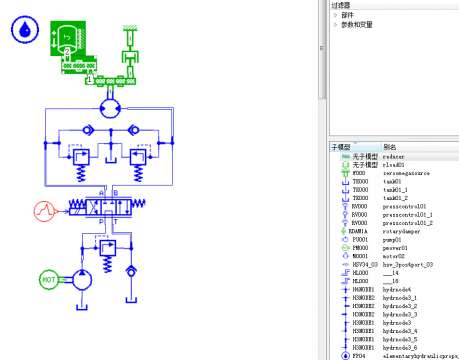Select the left check valve above relief valves
The width and height of the screenshot is (459, 360).
coord(88,130)
